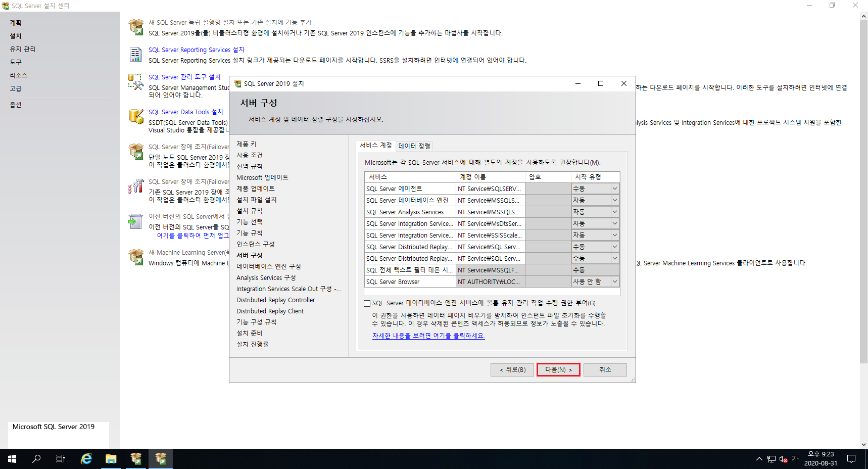Click the 시작 유형 column header
The image size is (868, 469).
pos(595,177)
